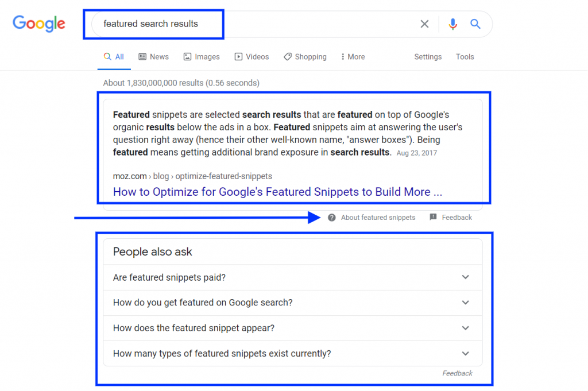
Task: Click into the search query field
Action: tap(255, 24)
